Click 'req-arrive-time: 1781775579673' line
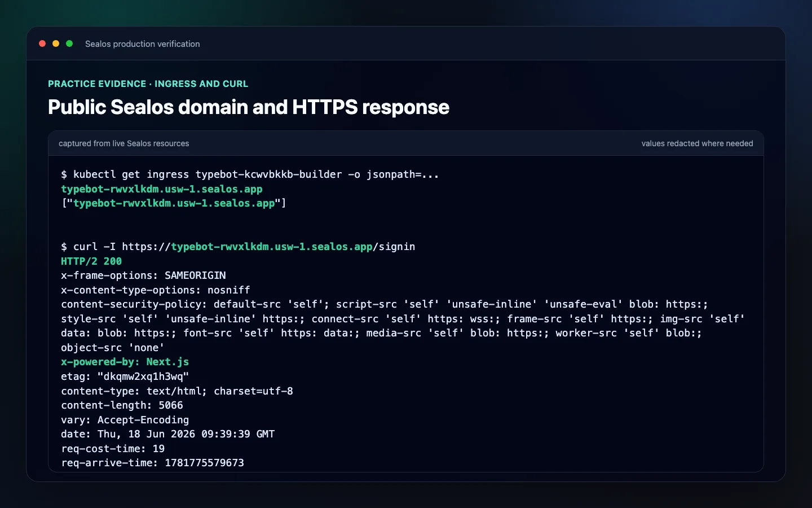Viewport: 812px width, 508px height. [x=153, y=463]
